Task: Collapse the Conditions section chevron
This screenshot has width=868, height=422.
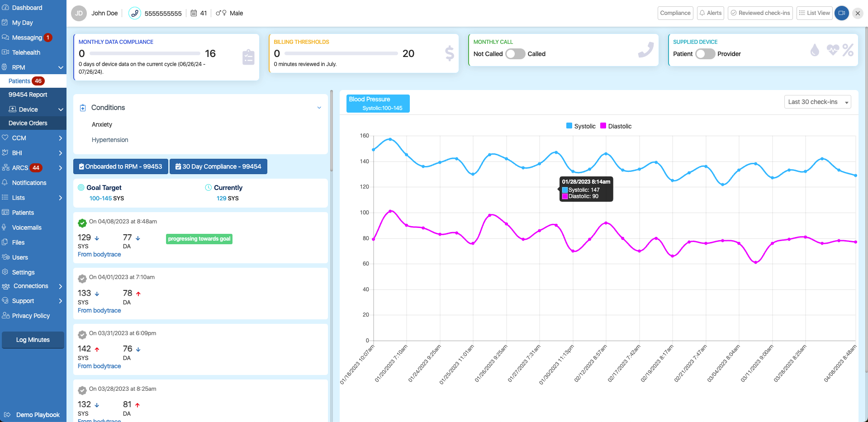Action: (319, 108)
